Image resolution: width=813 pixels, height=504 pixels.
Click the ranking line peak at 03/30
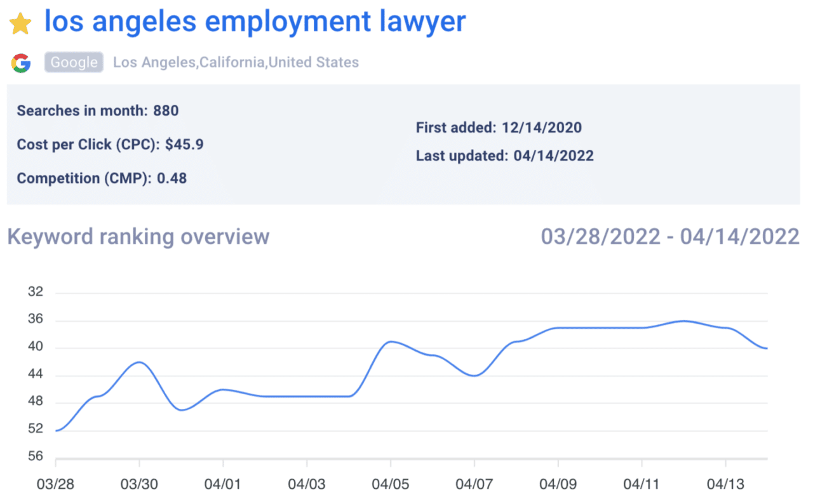(x=139, y=362)
